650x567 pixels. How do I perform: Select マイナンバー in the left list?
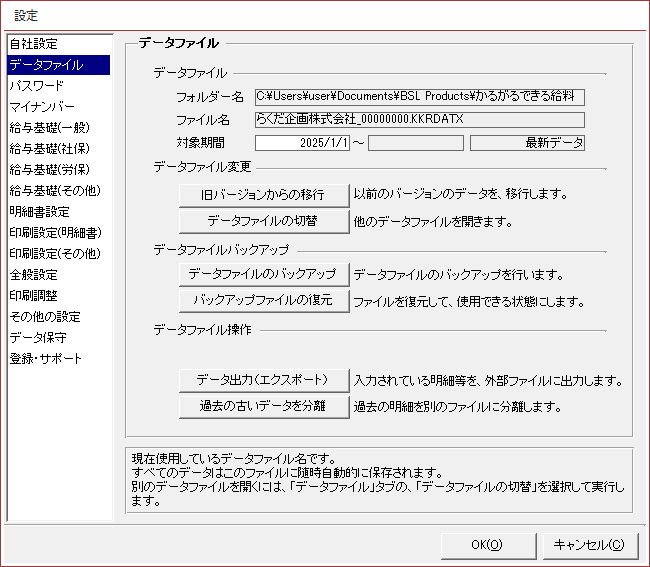(40, 107)
